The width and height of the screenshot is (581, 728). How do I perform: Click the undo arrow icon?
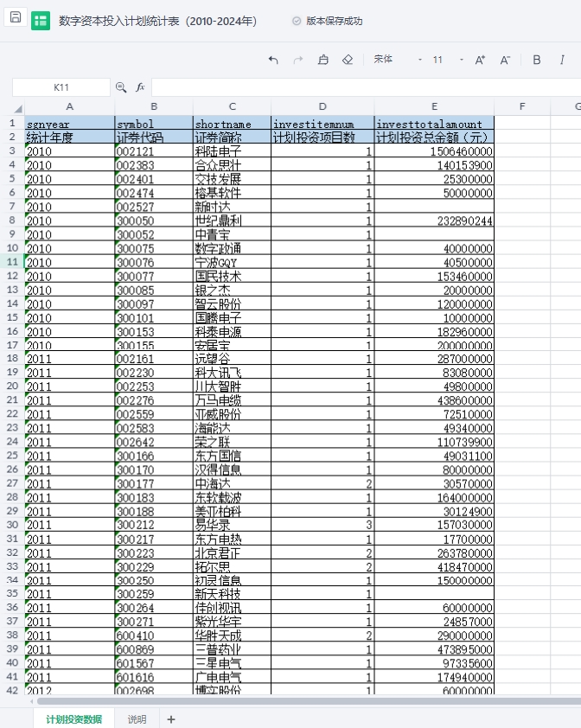[273, 60]
